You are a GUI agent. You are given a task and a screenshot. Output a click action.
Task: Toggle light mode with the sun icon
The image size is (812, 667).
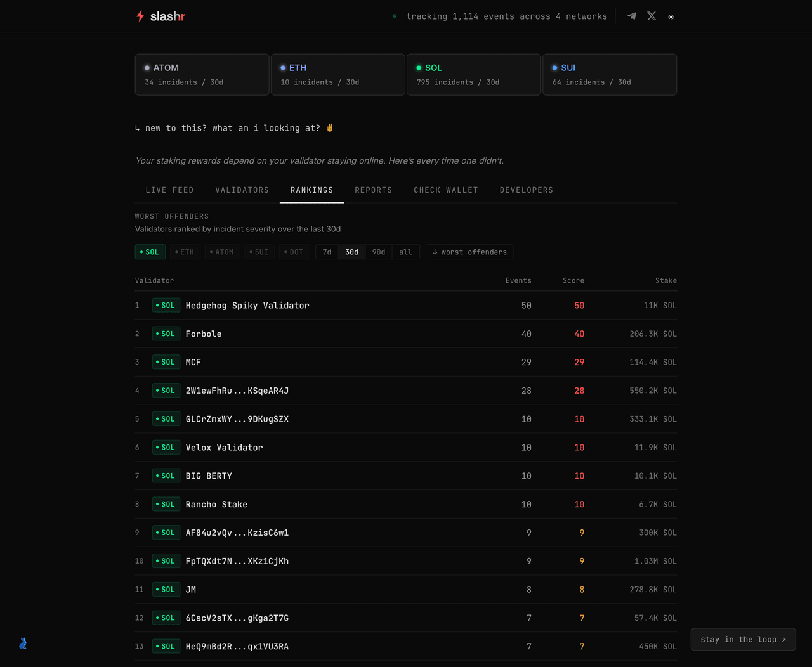coord(671,17)
